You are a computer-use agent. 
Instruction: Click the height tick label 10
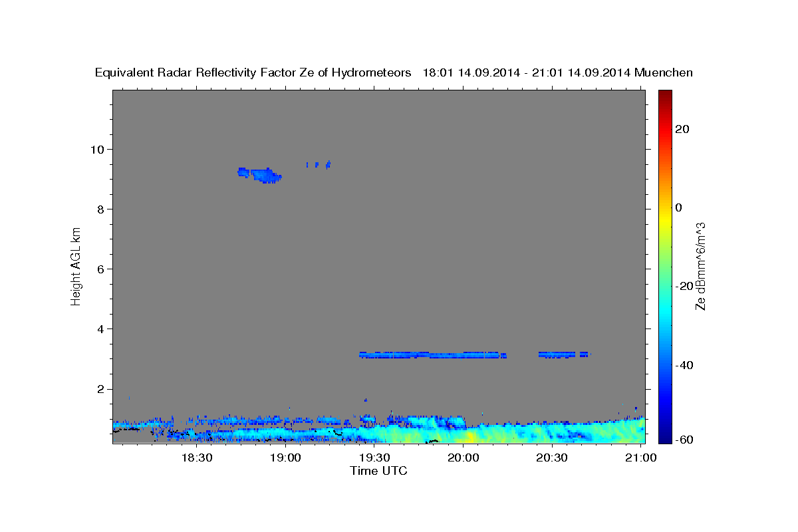point(99,149)
